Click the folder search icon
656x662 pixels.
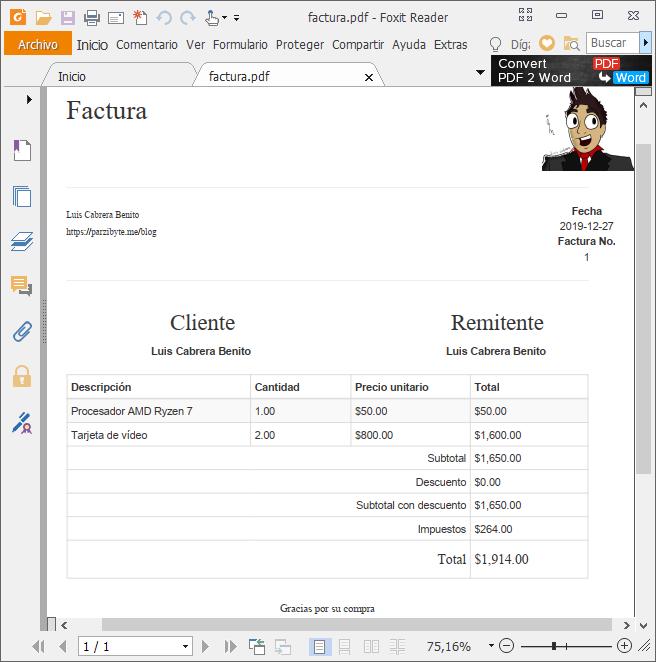572,43
